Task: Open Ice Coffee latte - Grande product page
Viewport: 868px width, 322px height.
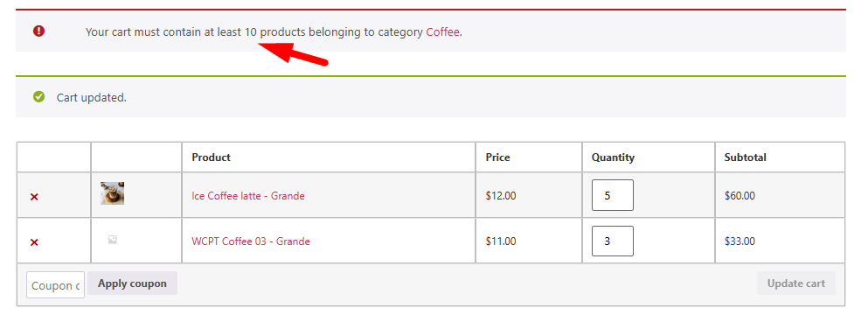Action: coord(248,196)
